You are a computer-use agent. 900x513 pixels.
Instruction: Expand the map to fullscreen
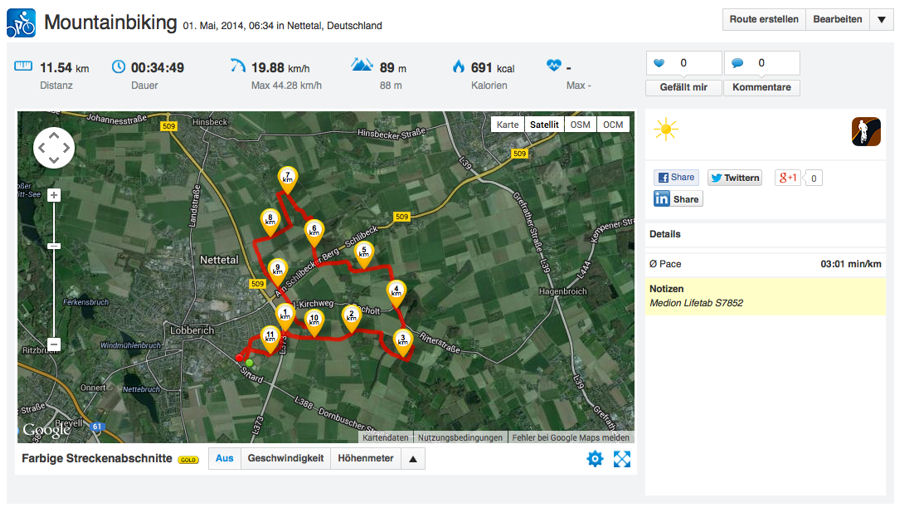(622, 458)
